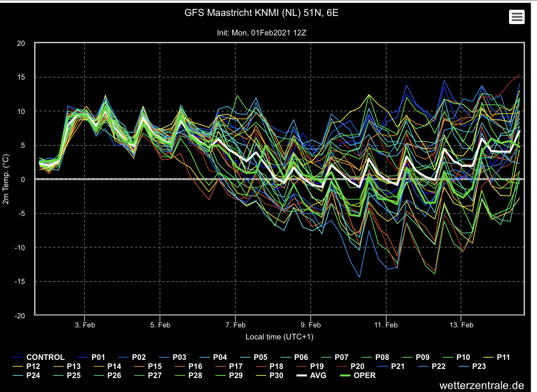Show or hide the P26 line
Screen dimensions: 537x392
point(108,375)
